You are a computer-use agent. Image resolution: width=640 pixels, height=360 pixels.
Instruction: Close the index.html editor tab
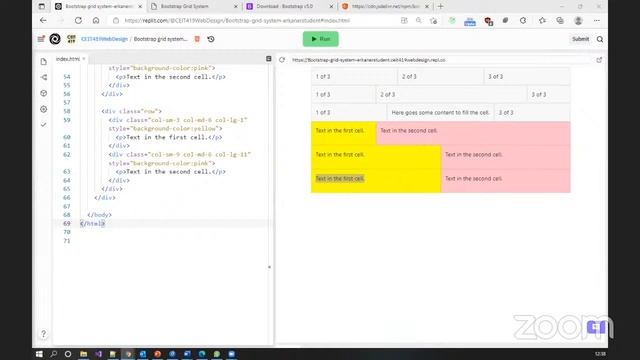[x=84, y=59]
